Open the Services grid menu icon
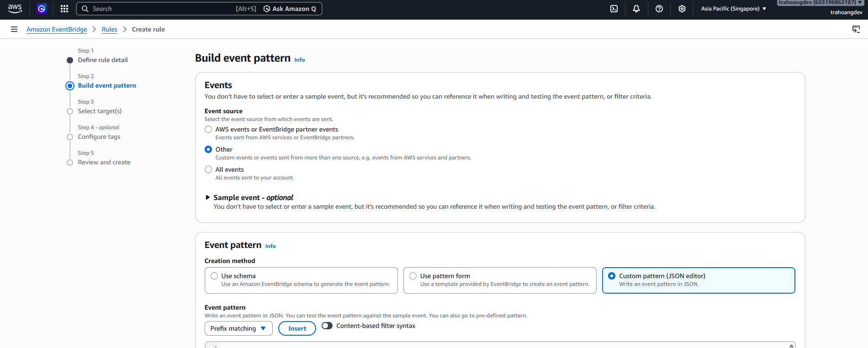Image resolution: width=868 pixels, height=348 pixels. click(64, 9)
